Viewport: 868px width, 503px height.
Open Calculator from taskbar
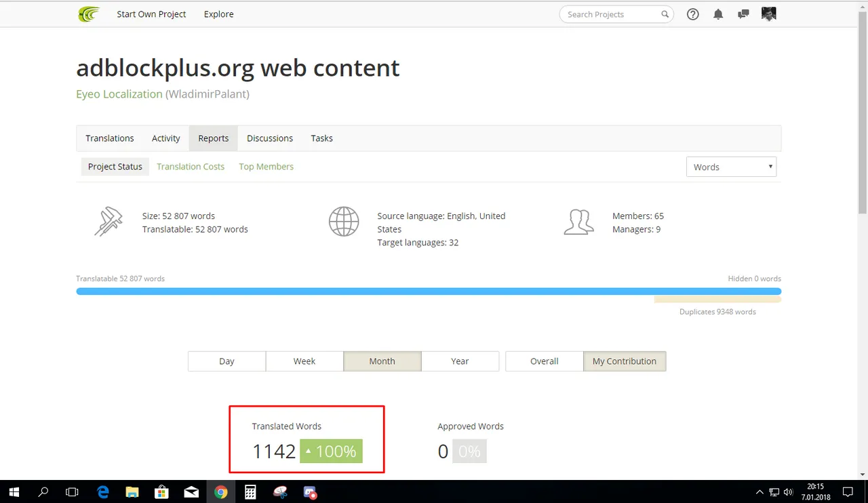tap(250, 492)
